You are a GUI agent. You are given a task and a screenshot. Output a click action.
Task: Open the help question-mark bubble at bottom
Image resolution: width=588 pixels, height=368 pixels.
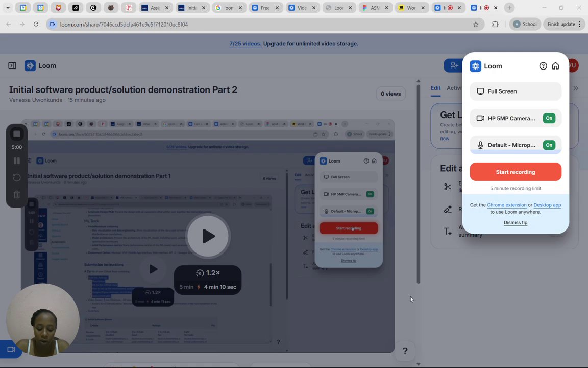(405, 351)
